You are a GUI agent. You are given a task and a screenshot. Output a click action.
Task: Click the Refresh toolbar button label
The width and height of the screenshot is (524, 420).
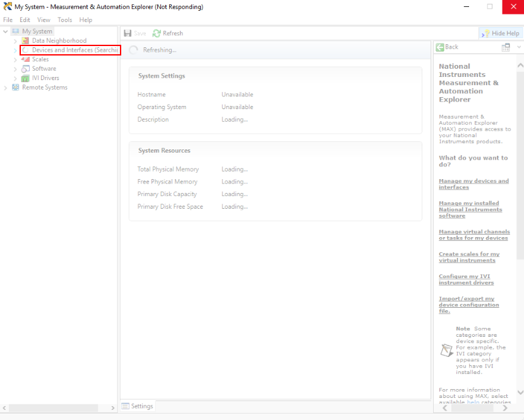(173, 33)
